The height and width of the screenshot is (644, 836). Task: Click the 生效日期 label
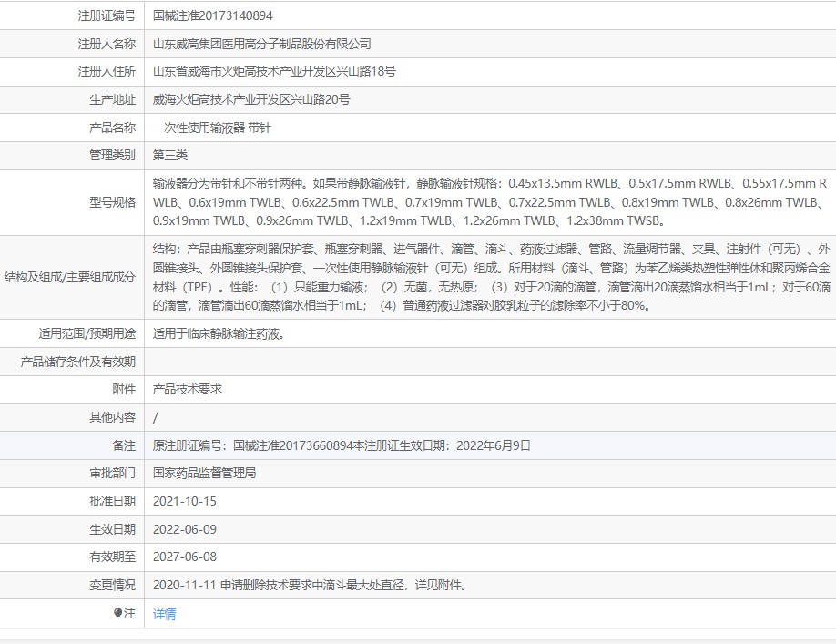tap(113, 529)
